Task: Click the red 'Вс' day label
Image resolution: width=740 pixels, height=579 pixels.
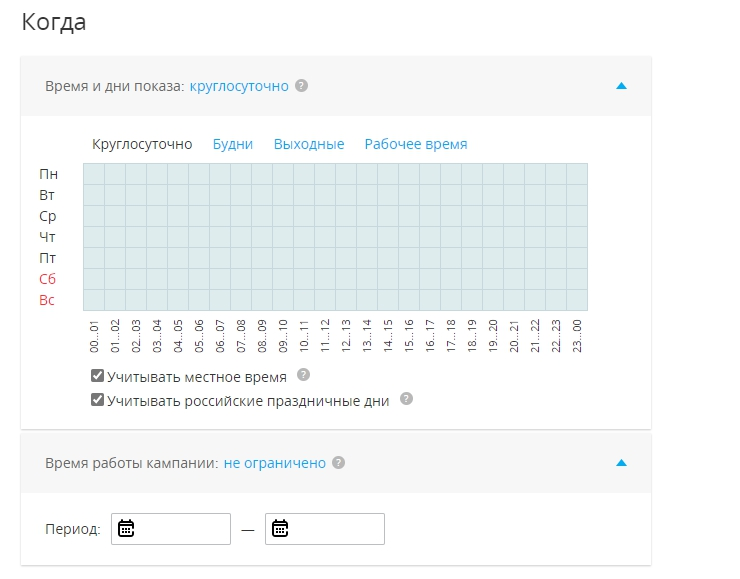Action: [x=47, y=300]
